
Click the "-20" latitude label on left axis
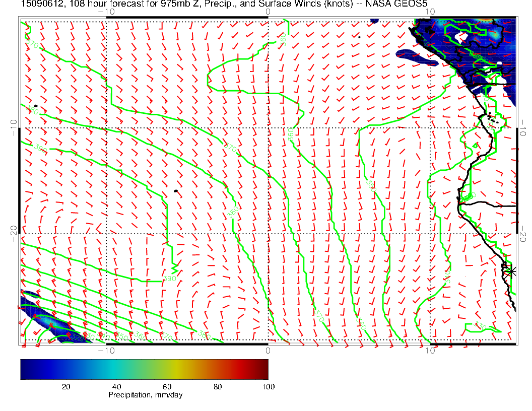(x=14, y=234)
